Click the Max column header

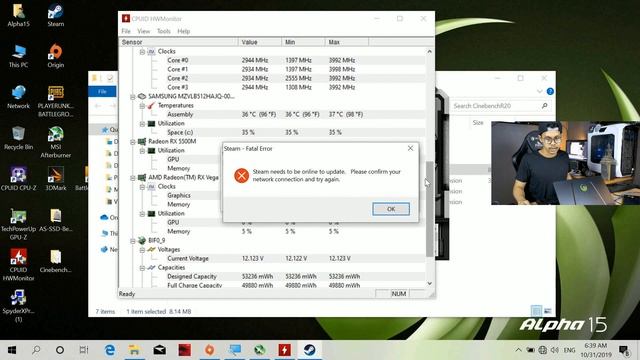coord(347,42)
